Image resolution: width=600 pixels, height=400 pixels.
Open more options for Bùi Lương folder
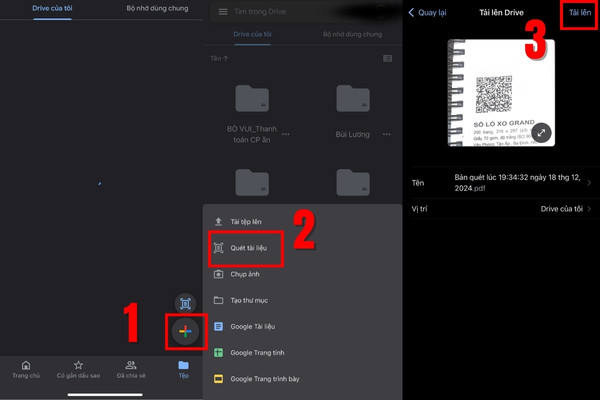[x=386, y=134]
